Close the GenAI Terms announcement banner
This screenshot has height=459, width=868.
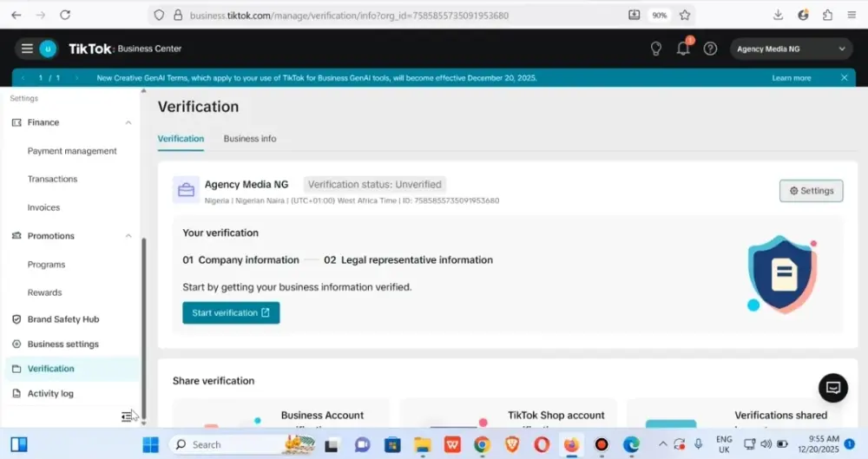tap(845, 78)
